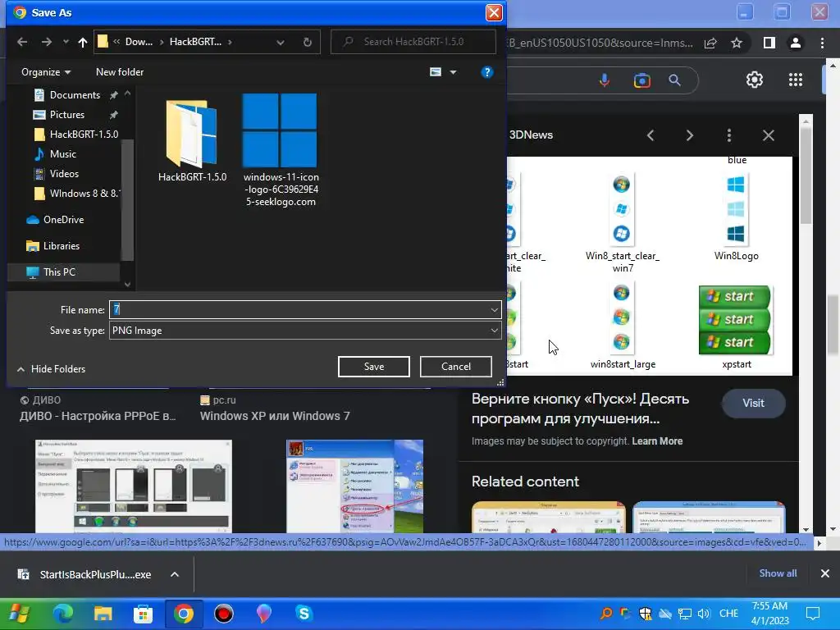Search by image camera icon
Viewport: 840px width, 630px height.
click(x=641, y=80)
